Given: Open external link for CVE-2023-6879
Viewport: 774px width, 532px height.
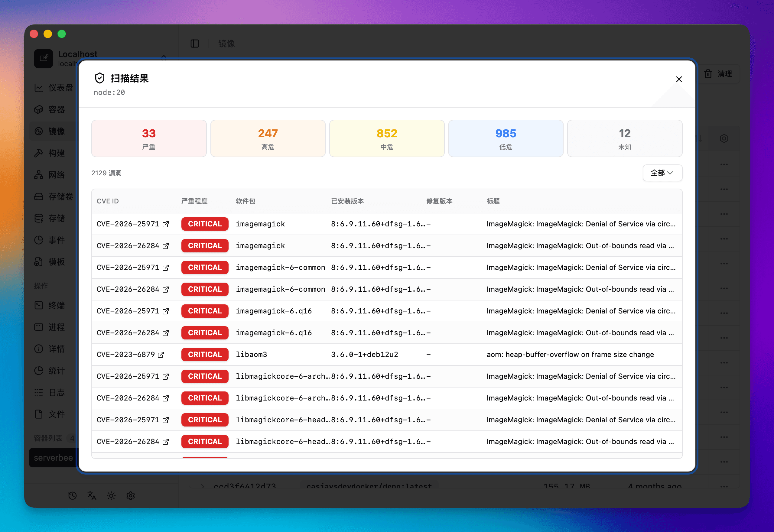Looking at the screenshot, I should (161, 355).
